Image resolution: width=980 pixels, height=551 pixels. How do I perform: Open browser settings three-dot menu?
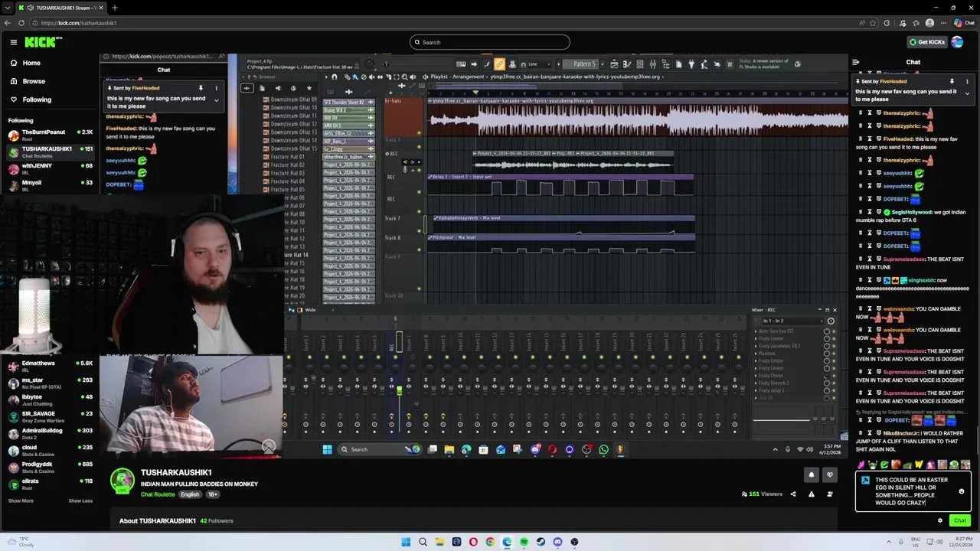click(943, 23)
